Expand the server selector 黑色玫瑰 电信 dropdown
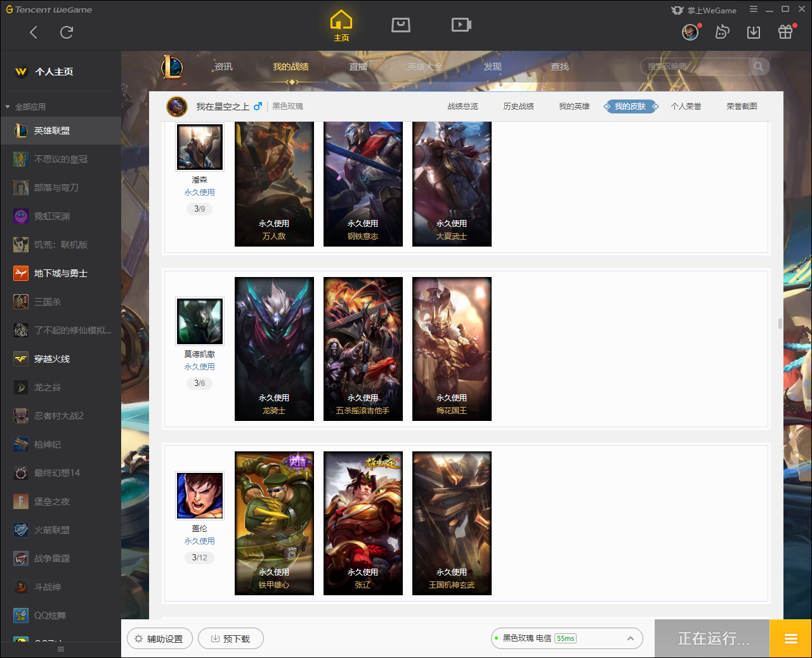812x658 pixels. tap(567, 638)
